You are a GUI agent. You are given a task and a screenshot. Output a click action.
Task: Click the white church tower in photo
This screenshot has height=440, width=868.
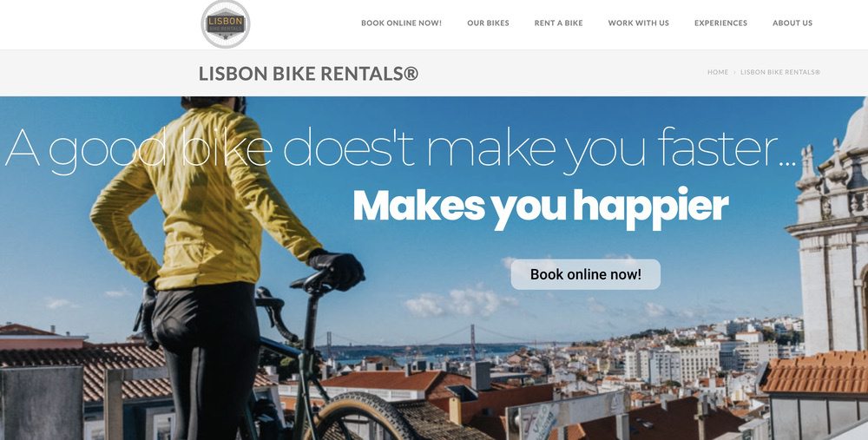tap(828, 244)
